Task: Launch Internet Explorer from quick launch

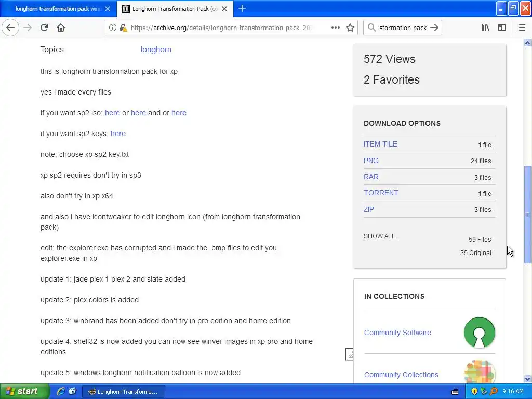Action: (x=61, y=392)
